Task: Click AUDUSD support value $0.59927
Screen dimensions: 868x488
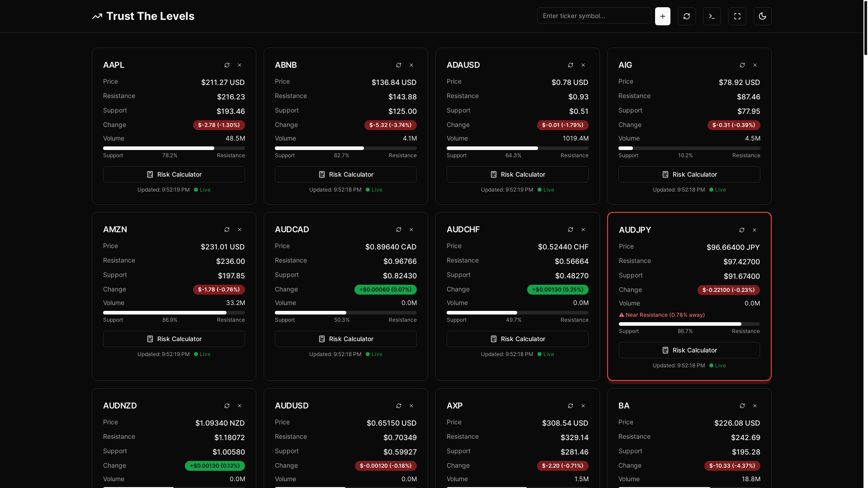Action: pyautogui.click(x=400, y=452)
